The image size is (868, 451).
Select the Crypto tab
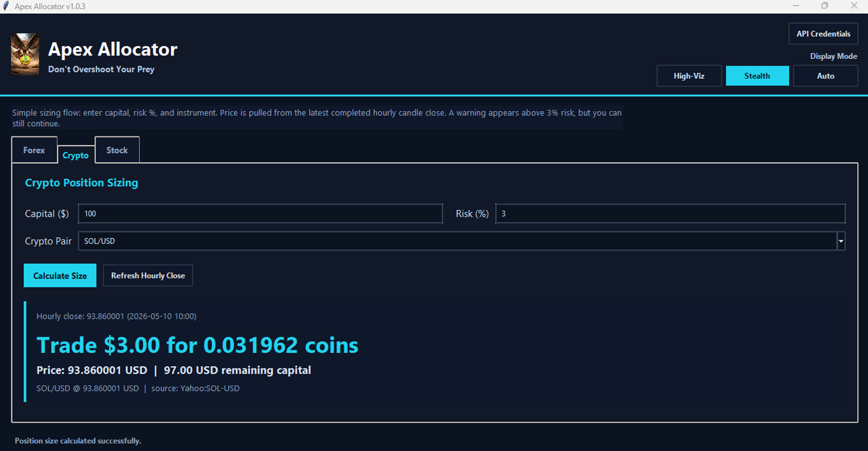(x=76, y=155)
